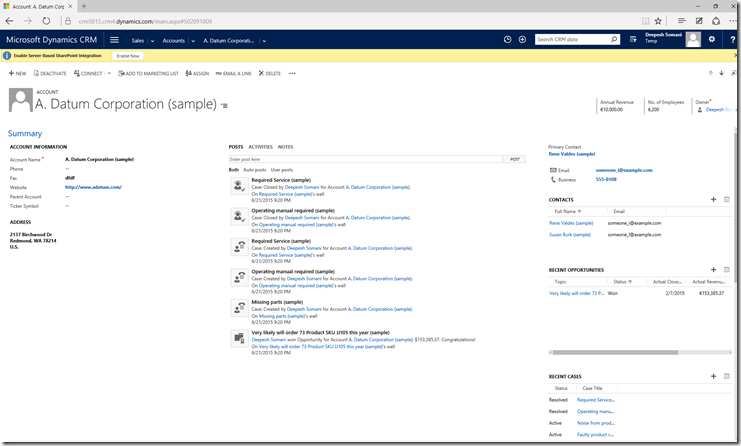
Task: Click the Search CRM data field
Action: click(x=572, y=40)
